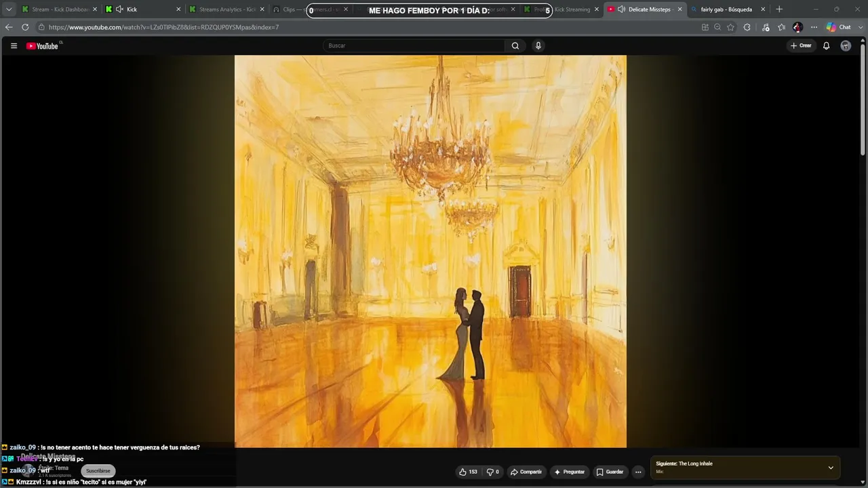Open the YouTube notifications bell
The height and width of the screenshot is (488, 868).
pos(826,45)
